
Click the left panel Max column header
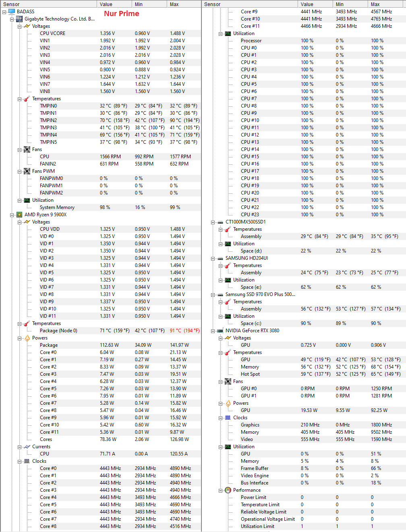click(x=184, y=4)
